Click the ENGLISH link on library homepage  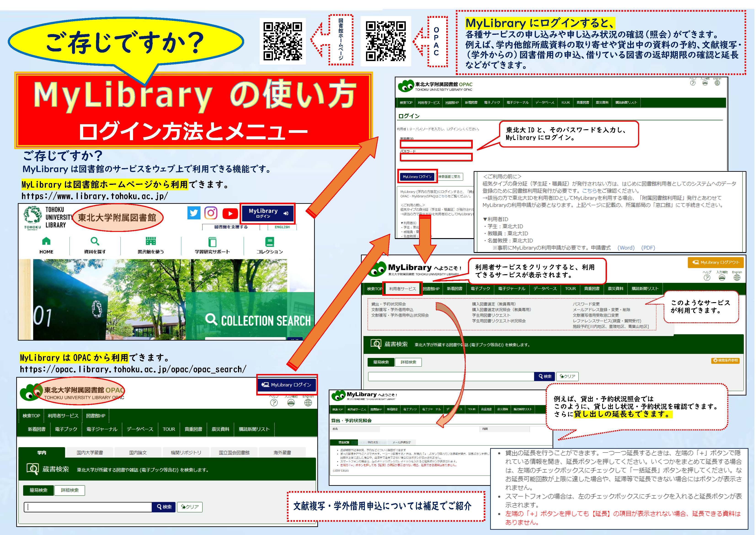tap(282, 227)
